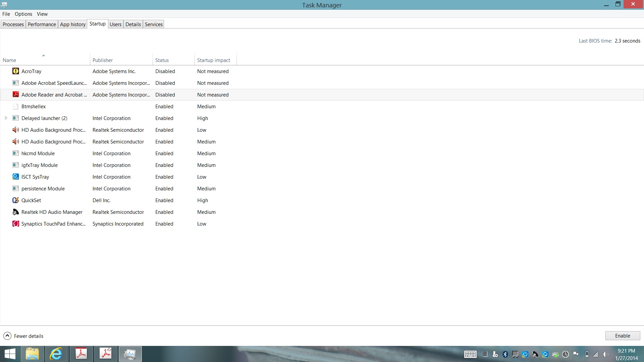Select the Btmshellex row name
644x362 pixels.
[x=34, y=106]
